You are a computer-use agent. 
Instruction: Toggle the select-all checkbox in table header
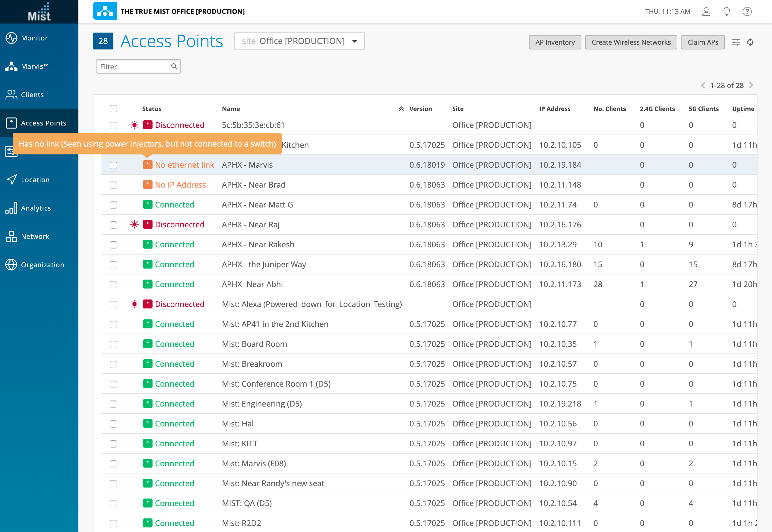click(x=113, y=109)
